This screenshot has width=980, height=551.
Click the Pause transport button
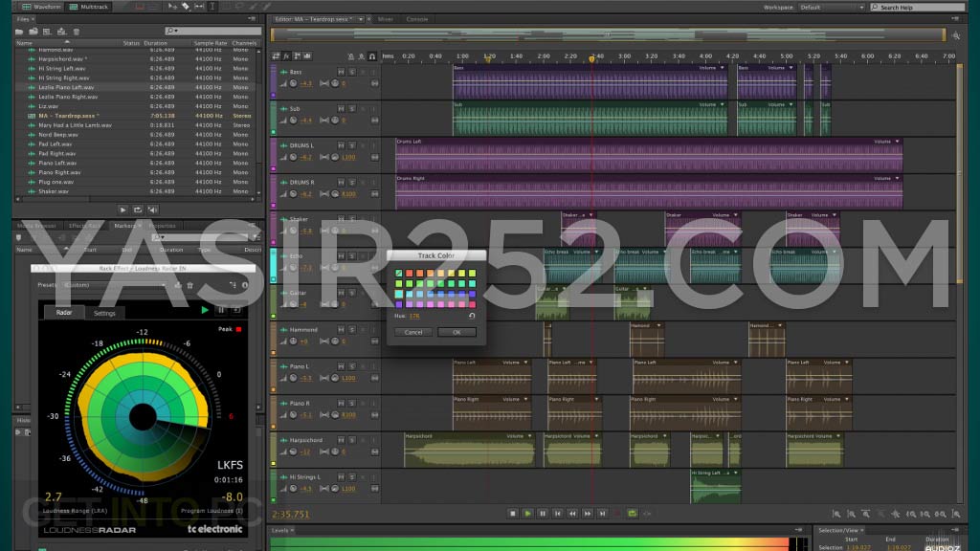coord(543,514)
